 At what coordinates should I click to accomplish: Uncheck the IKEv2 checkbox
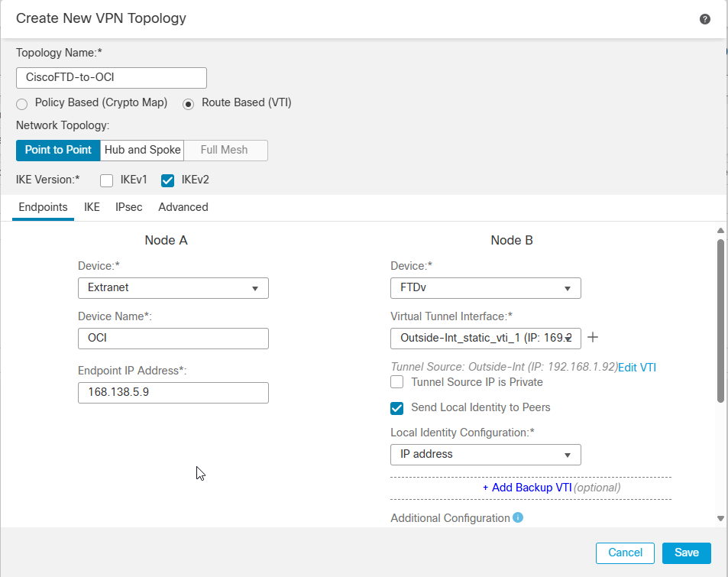point(168,180)
